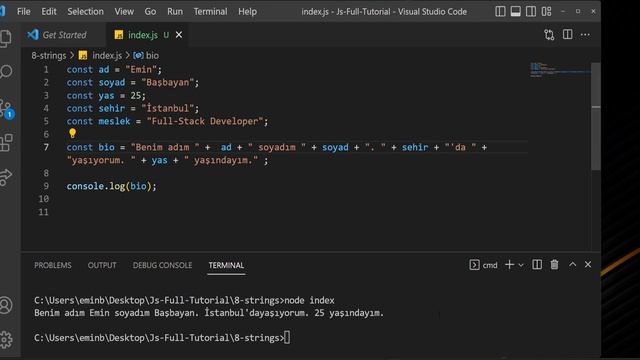Split the terminal
Viewport: 640px width, 360px height.
[537, 265]
